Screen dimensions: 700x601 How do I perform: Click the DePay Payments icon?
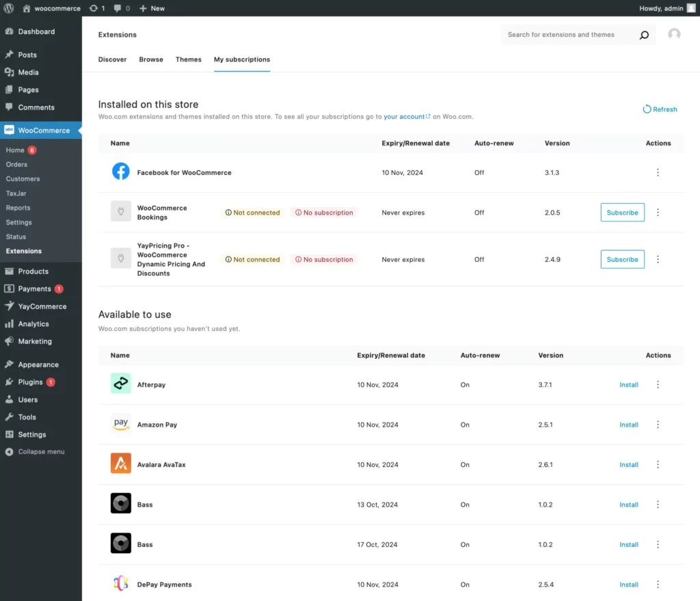pos(121,584)
